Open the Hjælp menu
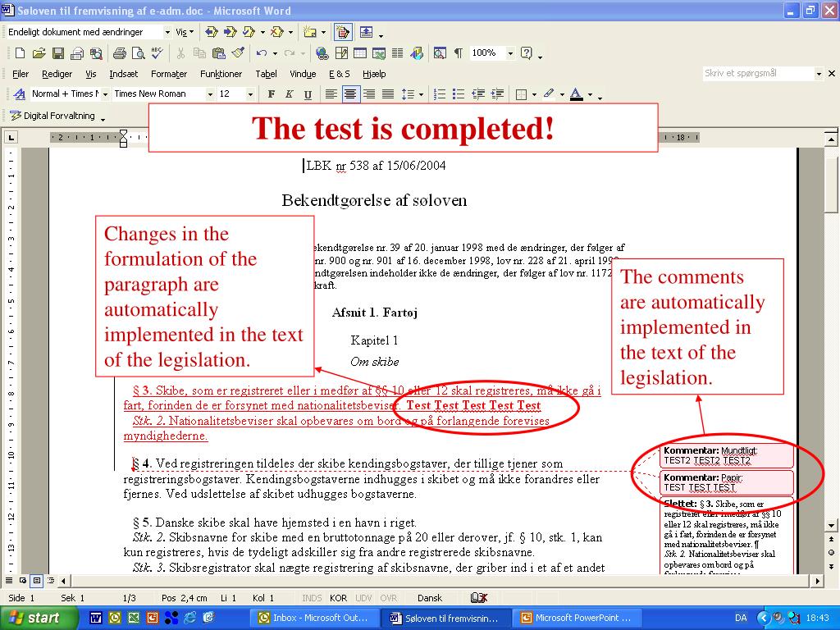 [374, 74]
